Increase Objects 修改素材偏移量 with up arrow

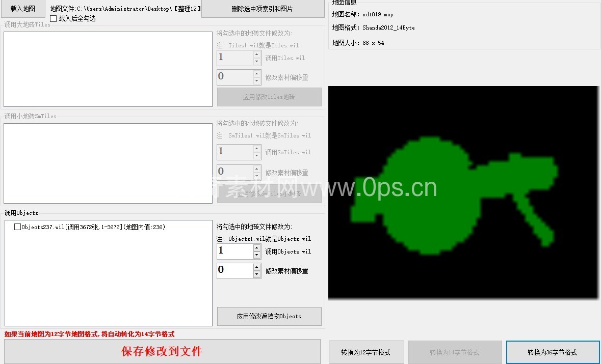(x=257, y=267)
